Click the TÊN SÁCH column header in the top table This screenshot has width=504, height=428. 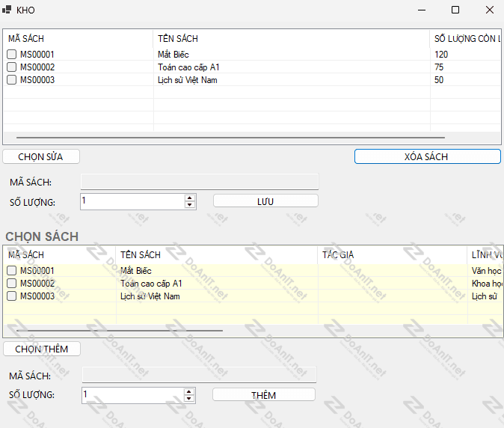[291, 39]
